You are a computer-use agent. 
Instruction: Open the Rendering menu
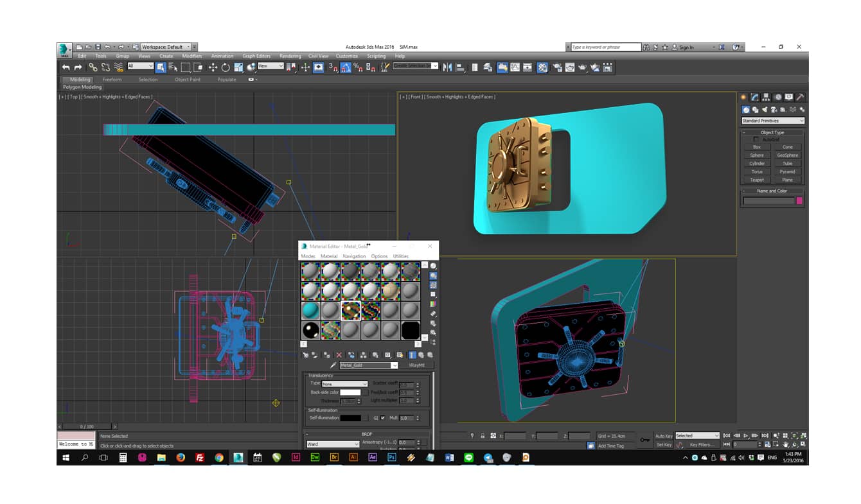pos(290,56)
